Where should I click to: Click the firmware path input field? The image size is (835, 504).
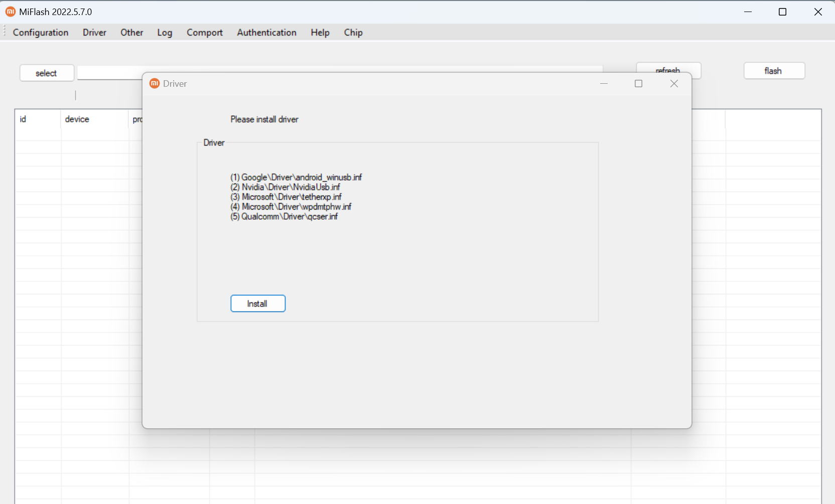coord(340,73)
